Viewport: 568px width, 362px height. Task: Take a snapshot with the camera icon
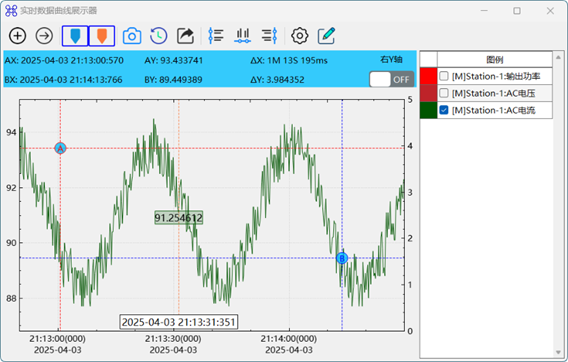pyautogui.click(x=132, y=36)
